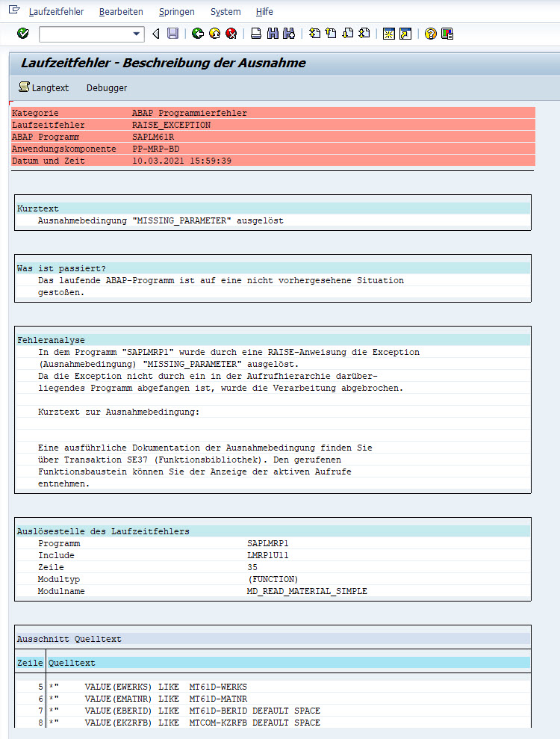Screen dimensions: 560x739
Task: Click the Find binoculars icon
Action: tap(272, 34)
